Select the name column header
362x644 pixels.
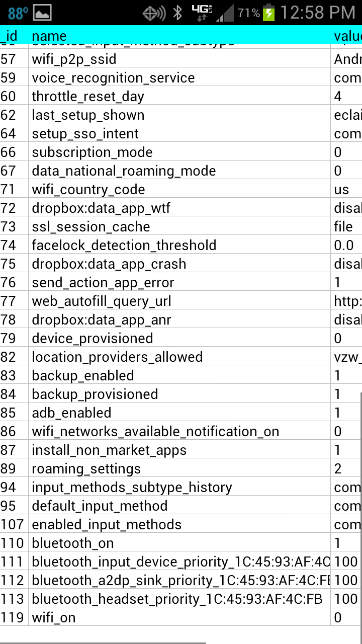coord(49,36)
